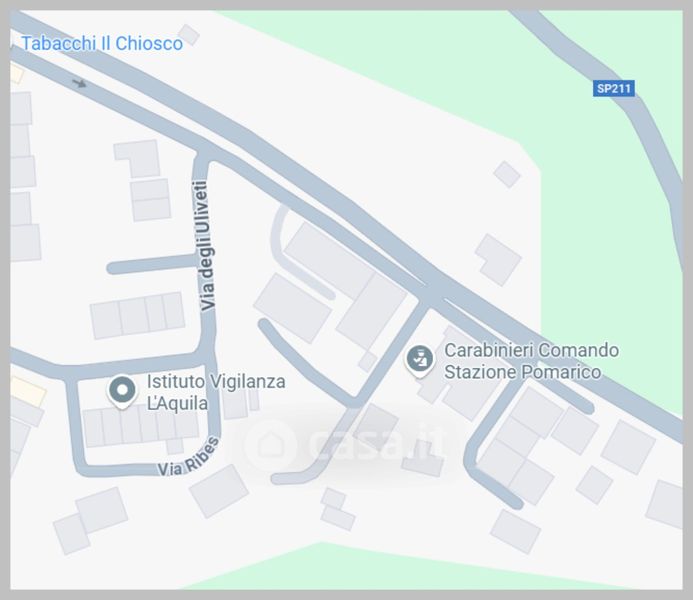The image size is (693, 600).
Task: Click the small diamond building near the green edge
Action: 507,174
